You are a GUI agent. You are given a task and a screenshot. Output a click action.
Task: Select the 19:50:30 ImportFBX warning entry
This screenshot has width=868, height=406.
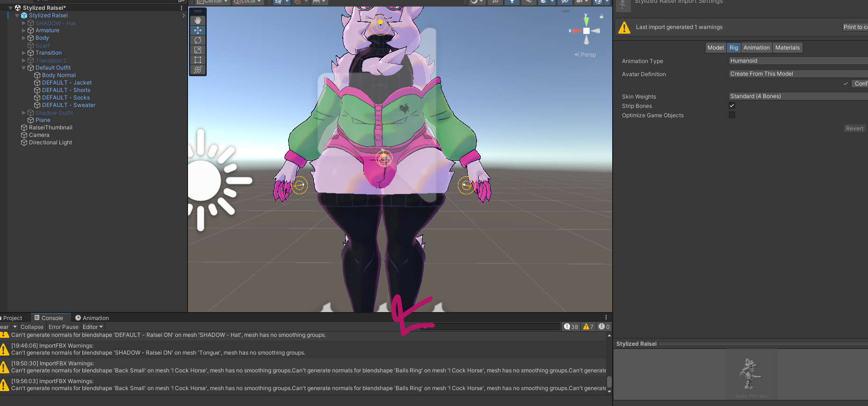[x=303, y=367]
